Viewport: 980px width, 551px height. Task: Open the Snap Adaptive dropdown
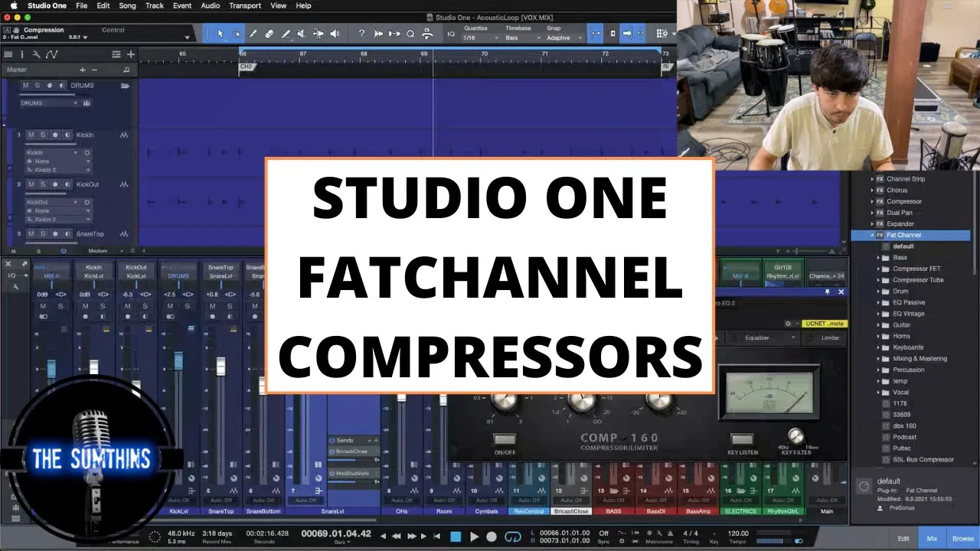coord(563,37)
